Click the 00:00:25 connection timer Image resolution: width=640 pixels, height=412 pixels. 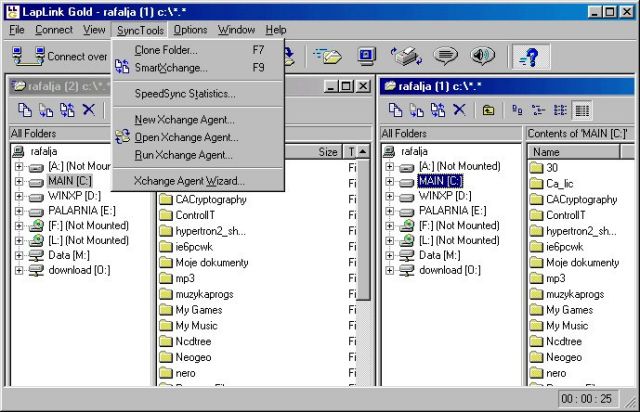coord(586,399)
